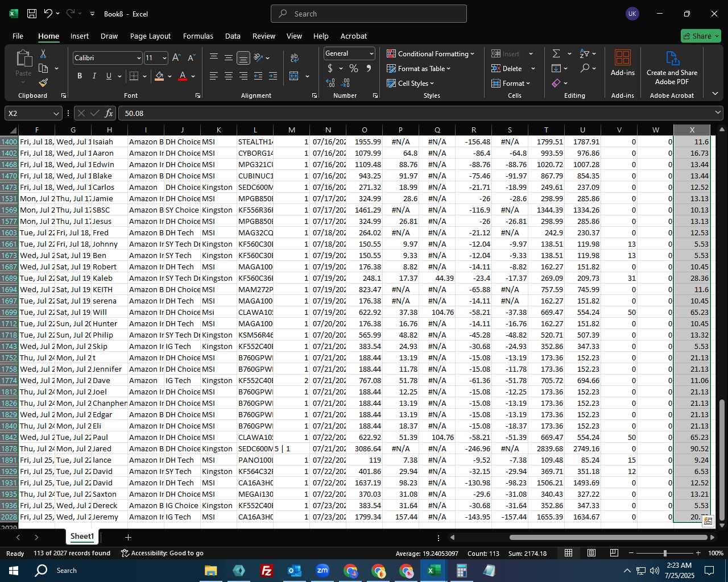
Task: Toggle Italic formatting
Action: coord(94,76)
